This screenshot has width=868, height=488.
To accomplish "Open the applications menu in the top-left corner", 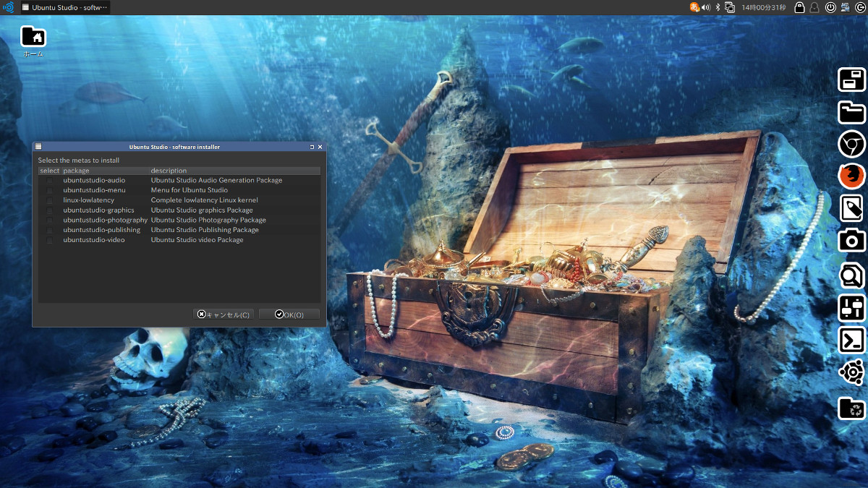I will [9, 7].
